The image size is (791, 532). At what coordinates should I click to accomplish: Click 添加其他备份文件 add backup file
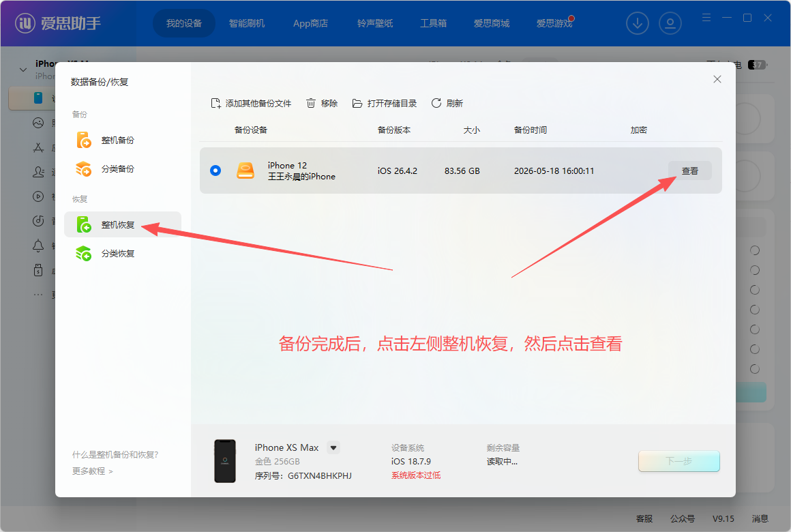[251, 104]
